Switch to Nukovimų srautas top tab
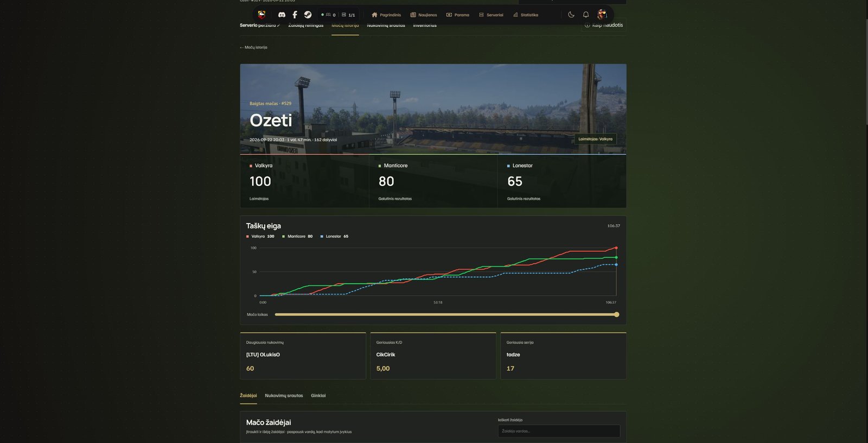This screenshot has width=868, height=443. (x=386, y=25)
